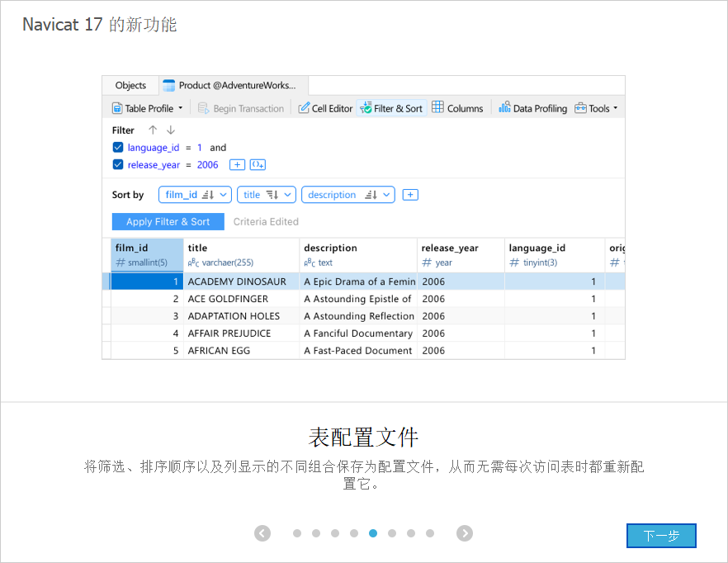This screenshot has height=563, width=728.
Task: Edit the filter value 2006
Action: 207,165
